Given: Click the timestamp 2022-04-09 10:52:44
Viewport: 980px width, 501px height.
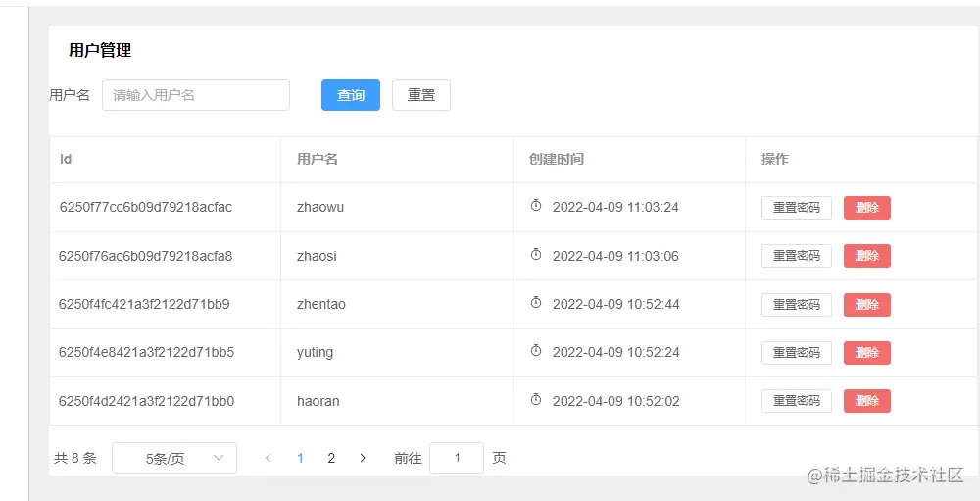Looking at the screenshot, I should point(616,304).
